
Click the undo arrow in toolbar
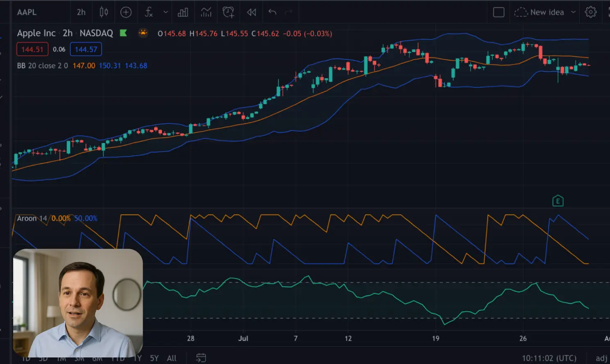[x=272, y=12]
